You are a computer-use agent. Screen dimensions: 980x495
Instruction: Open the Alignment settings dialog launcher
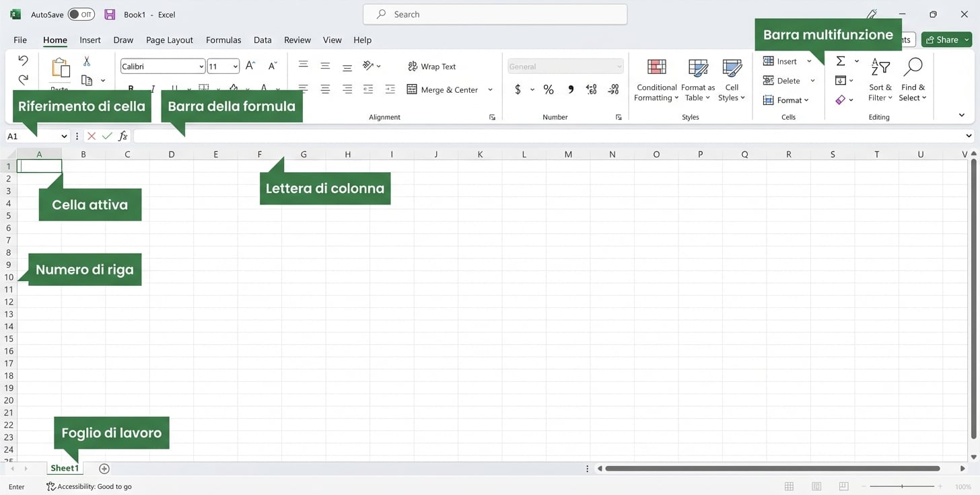coord(492,117)
